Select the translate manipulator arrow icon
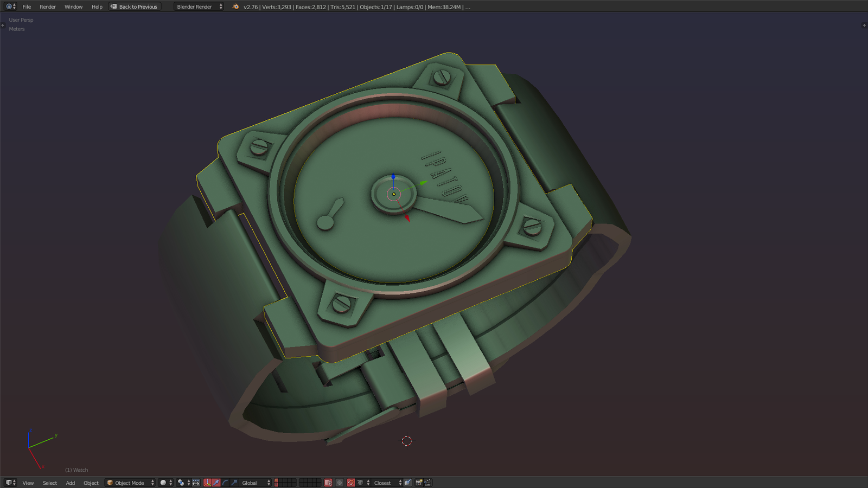The height and width of the screenshot is (488, 868). point(216,483)
